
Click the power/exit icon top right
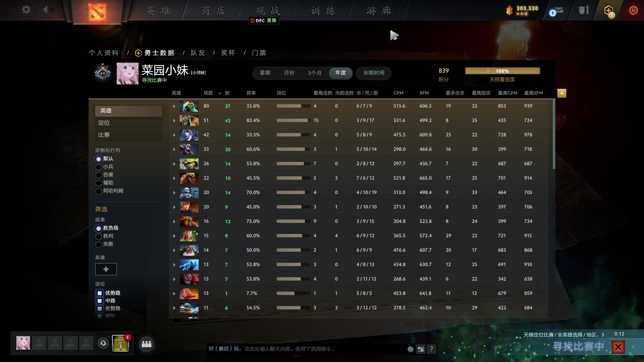(x=633, y=10)
